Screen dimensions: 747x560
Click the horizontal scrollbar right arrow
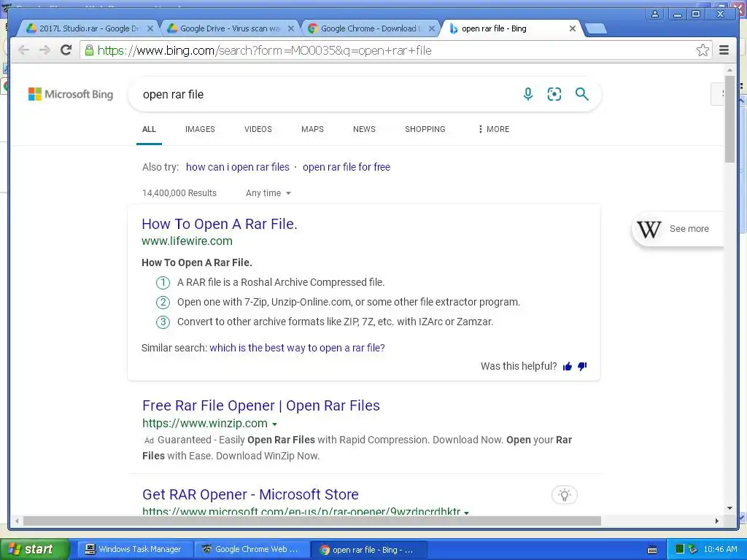click(x=716, y=521)
